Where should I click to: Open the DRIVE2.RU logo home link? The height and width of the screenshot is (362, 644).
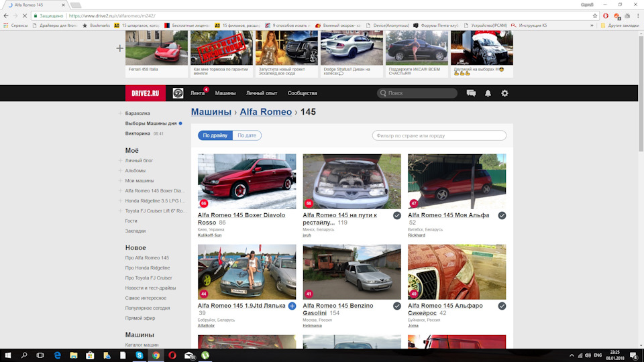146,93
